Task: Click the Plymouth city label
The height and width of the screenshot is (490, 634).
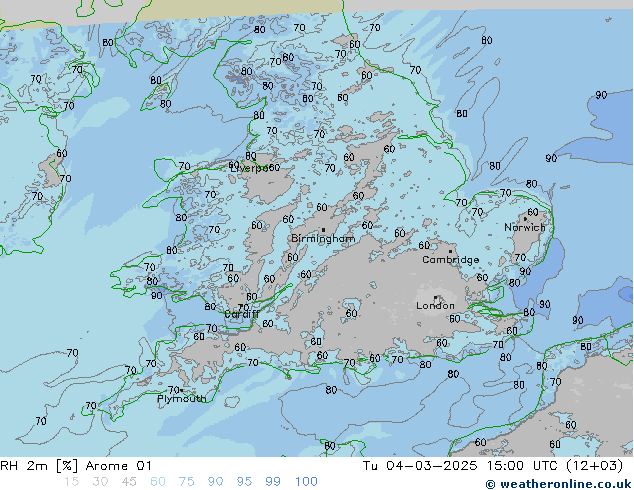Action: tap(182, 399)
